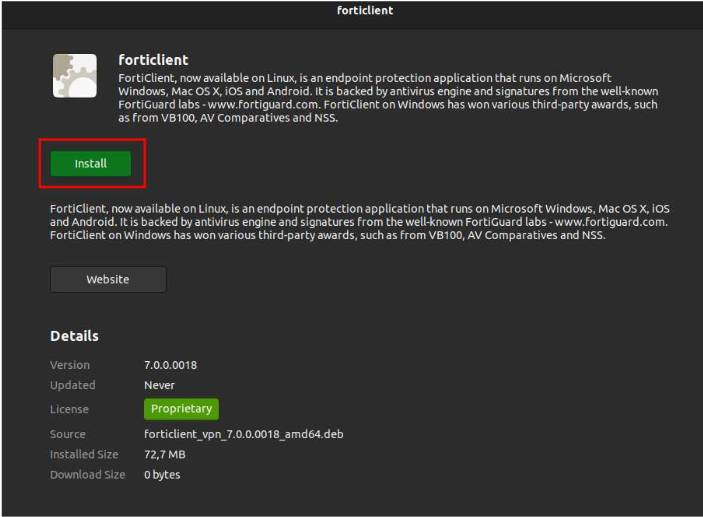Image resolution: width=703 pixels, height=517 pixels.
Task: Click the Installed Size label
Action: tap(84, 454)
